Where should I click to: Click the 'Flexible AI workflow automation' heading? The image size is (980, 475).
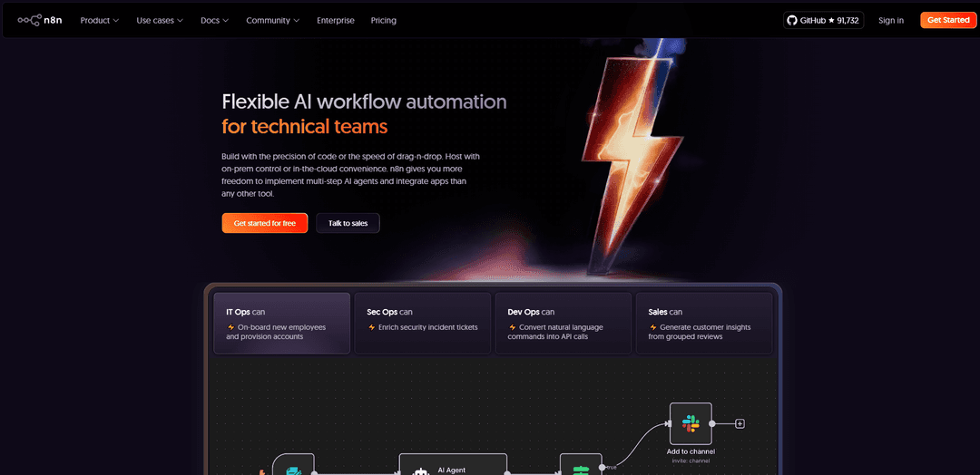[364, 102]
